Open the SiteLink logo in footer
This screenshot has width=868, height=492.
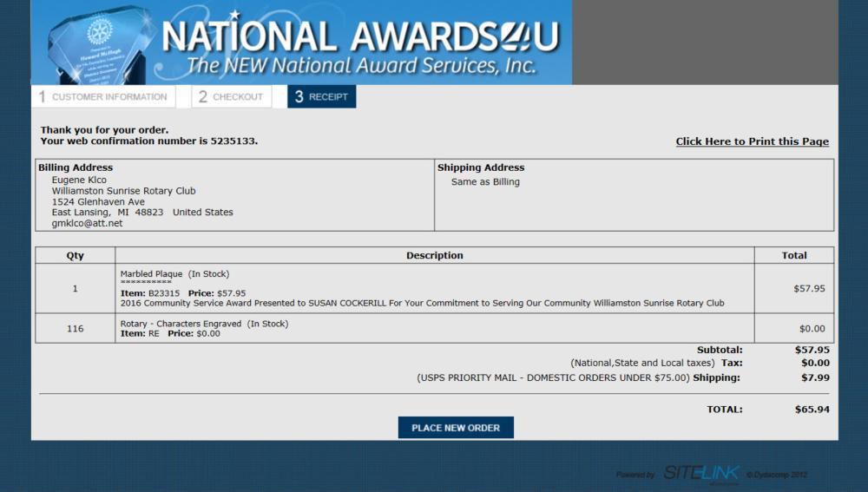point(700,473)
